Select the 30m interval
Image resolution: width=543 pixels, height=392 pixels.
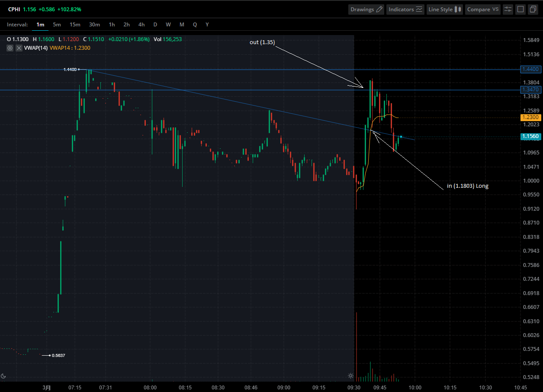click(94, 25)
